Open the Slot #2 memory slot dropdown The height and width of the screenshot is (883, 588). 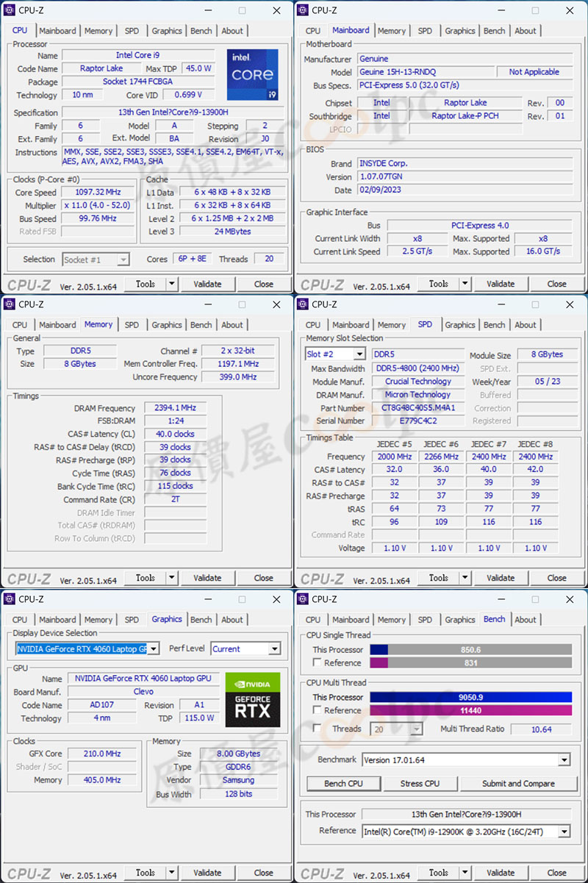[359, 354]
